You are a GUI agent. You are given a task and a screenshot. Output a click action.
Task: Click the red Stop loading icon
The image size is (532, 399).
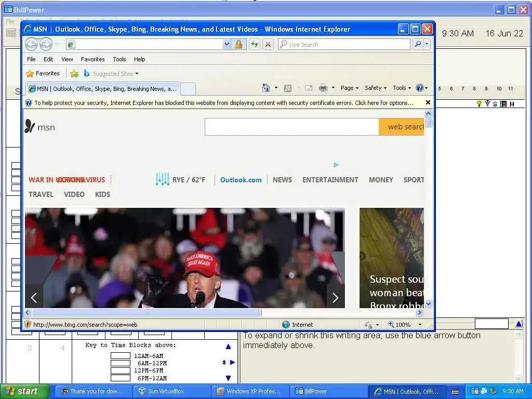pos(268,44)
